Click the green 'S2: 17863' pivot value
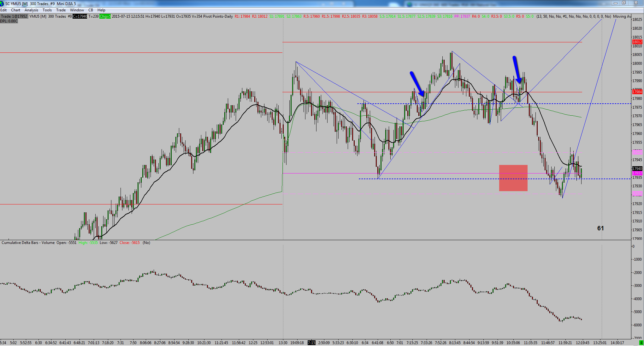This screenshot has height=346, width=644. coord(294,16)
